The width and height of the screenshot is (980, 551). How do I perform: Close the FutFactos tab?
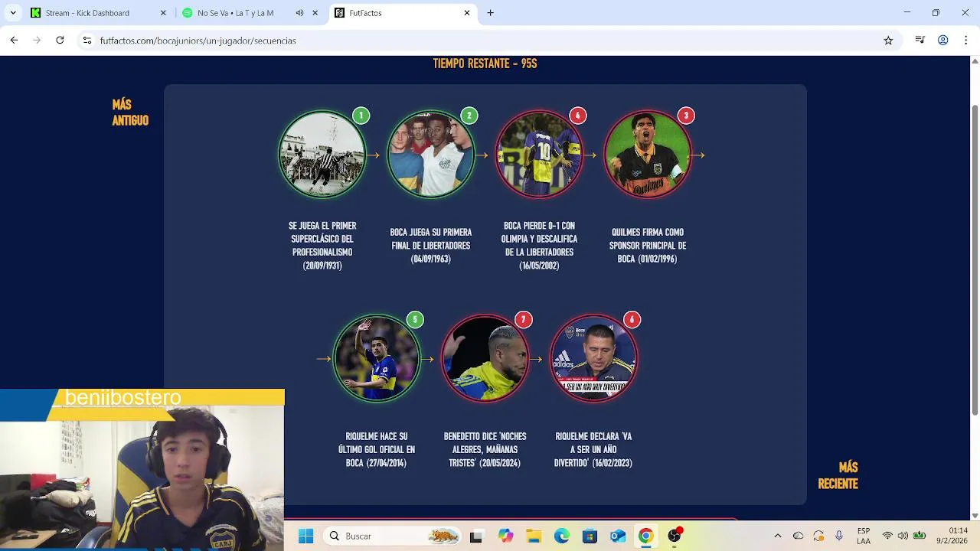click(467, 13)
